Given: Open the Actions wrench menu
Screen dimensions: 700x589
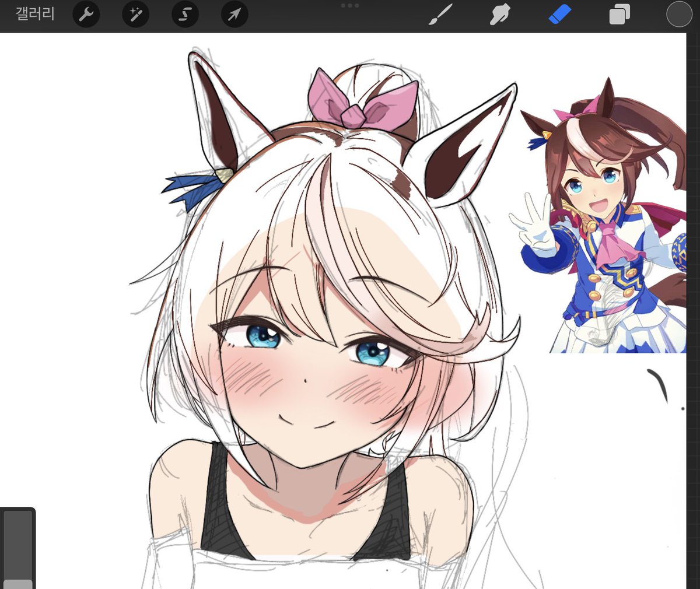Looking at the screenshot, I should click(x=86, y=14).
